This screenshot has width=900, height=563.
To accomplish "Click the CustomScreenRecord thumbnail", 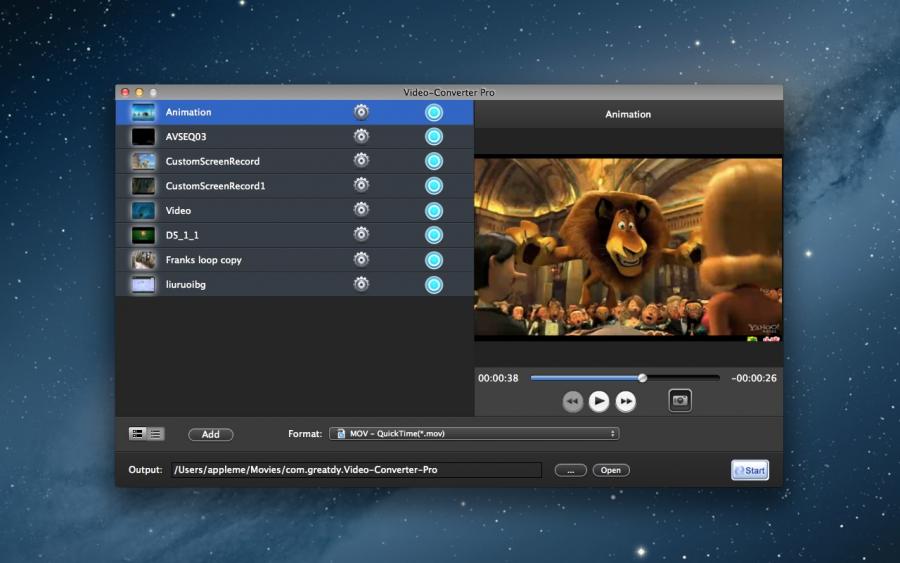I will pos(143,161).
